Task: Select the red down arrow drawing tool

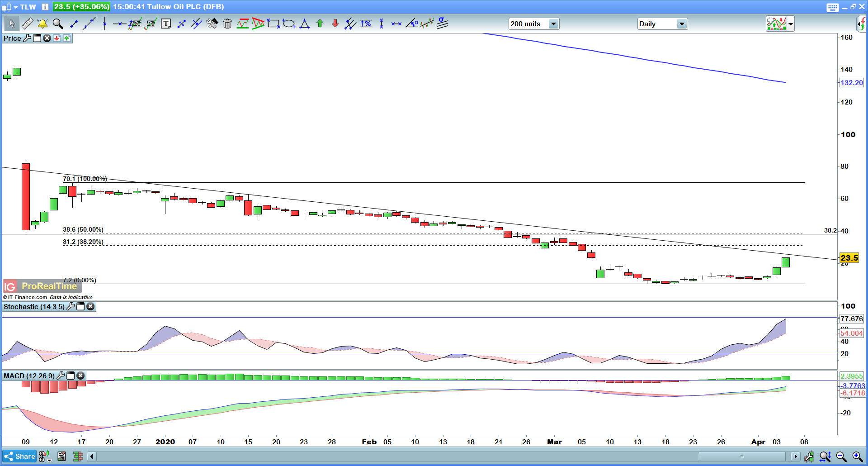Action: click(x=335, y=24)
